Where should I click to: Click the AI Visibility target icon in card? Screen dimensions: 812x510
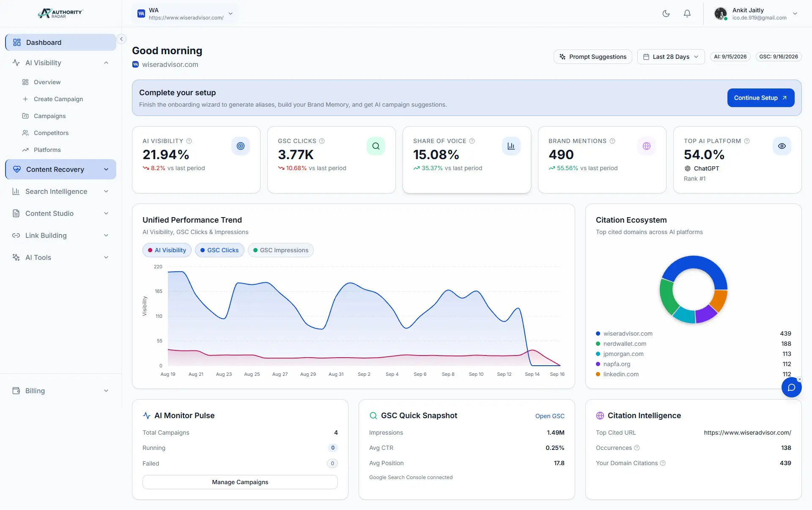[241, 146]
